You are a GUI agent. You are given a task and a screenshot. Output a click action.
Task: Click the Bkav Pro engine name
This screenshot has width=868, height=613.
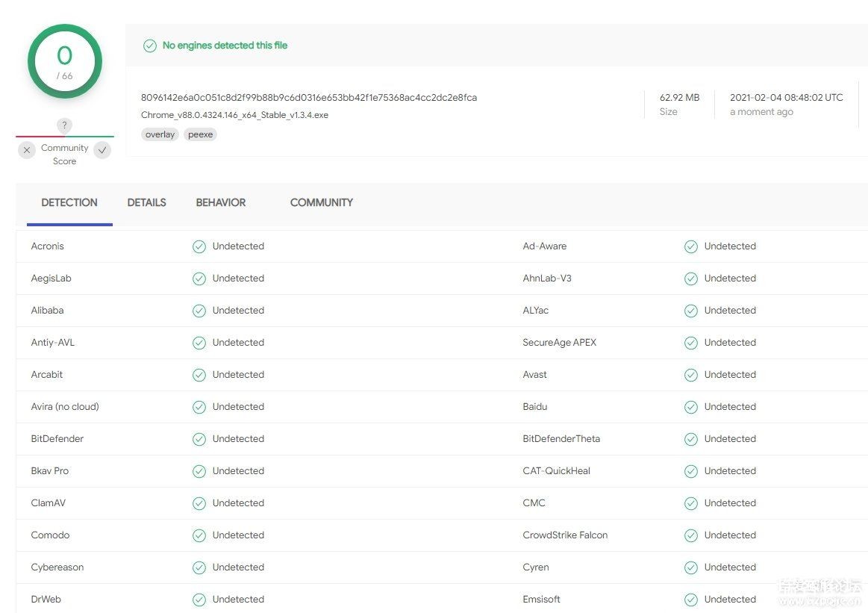(50, 471)
